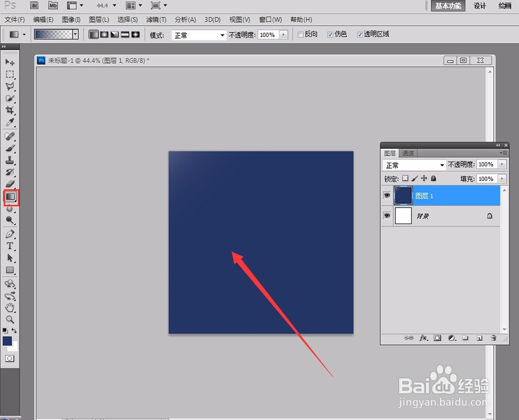The width and height of the screenshot is (519, 420).
Task: Uncheck the 透明区域 transparency checkbox
Action: [360, 35]
